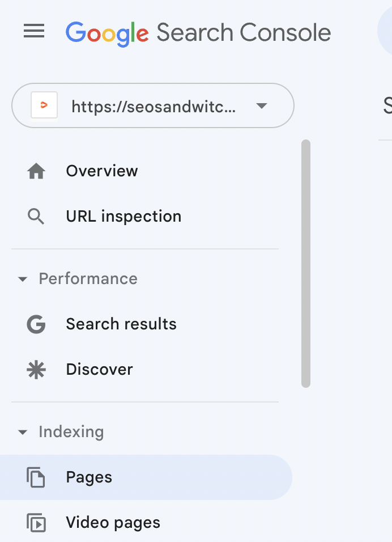Click the Pages label in Indexing
This screenshot has height=542, width=392.
[x=89, y=477]
